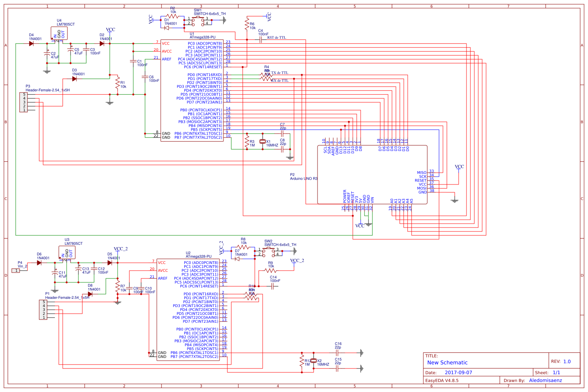Select resistor R8 10k

click(243, 247)
